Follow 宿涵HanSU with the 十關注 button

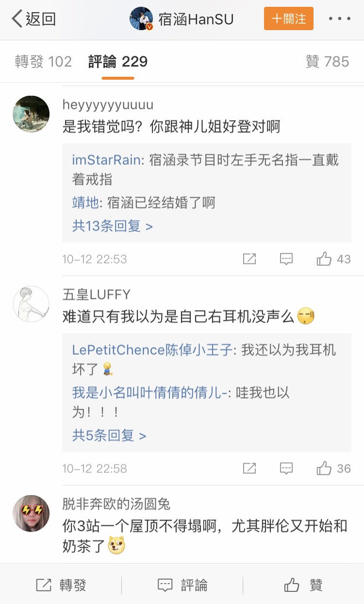coord(289,19)
